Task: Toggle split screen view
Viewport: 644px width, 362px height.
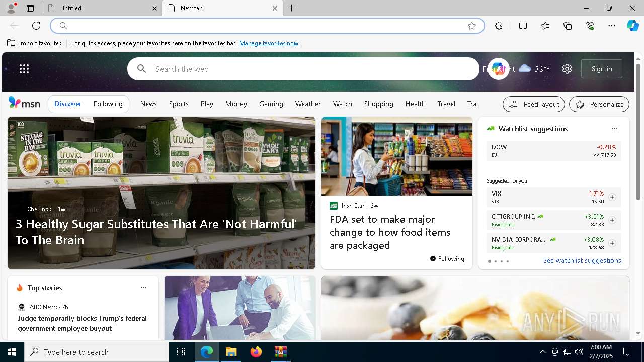Action: click(523, 26)
